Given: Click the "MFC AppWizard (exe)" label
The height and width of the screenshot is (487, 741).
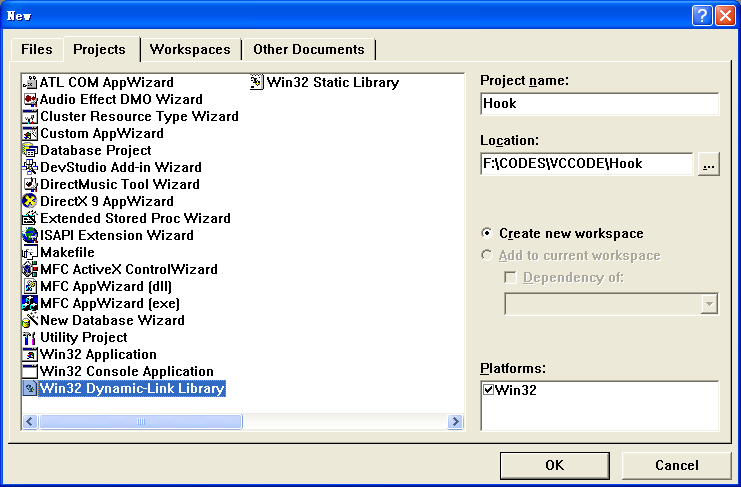Looking at the screenshot, I should 110,303.
